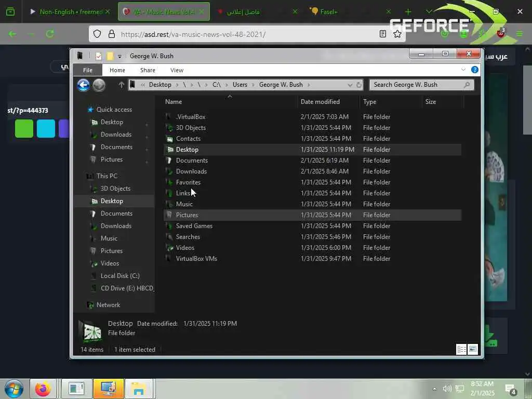Open the browser hamburger menu
The height and width of the screenshot is (399, 532).
pos(520,34)
